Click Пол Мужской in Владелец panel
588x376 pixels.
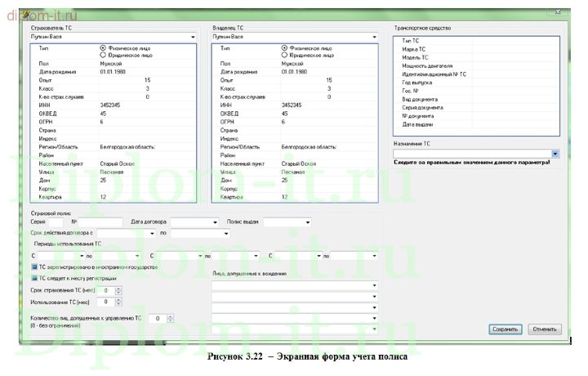coord(292,64)
